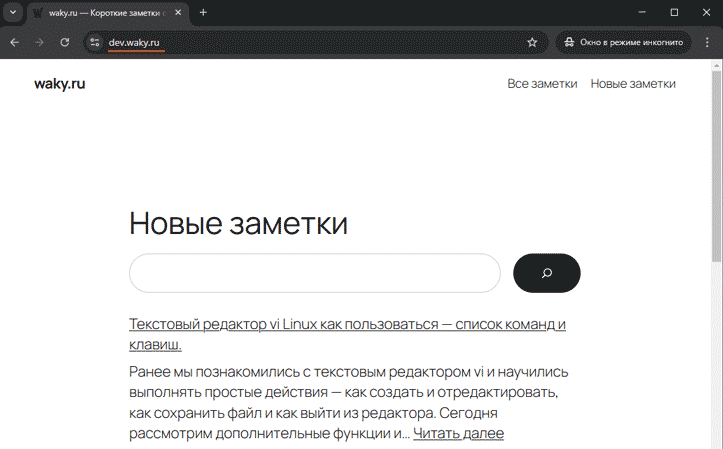Open the vi Linux editor article link
Image resolution: width=723 pixels, height=449 pixels.
pyautogui.click(x=347, y=334)
